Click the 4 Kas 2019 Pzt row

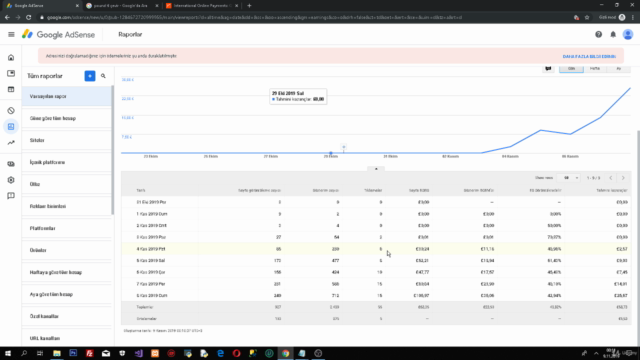(x=376, y=249)
